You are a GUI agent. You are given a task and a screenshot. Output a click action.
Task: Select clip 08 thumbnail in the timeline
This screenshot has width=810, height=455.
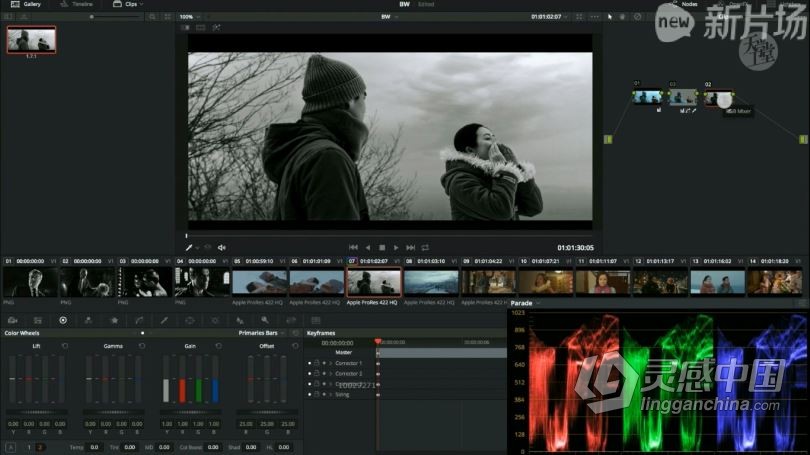click(431, 282)
